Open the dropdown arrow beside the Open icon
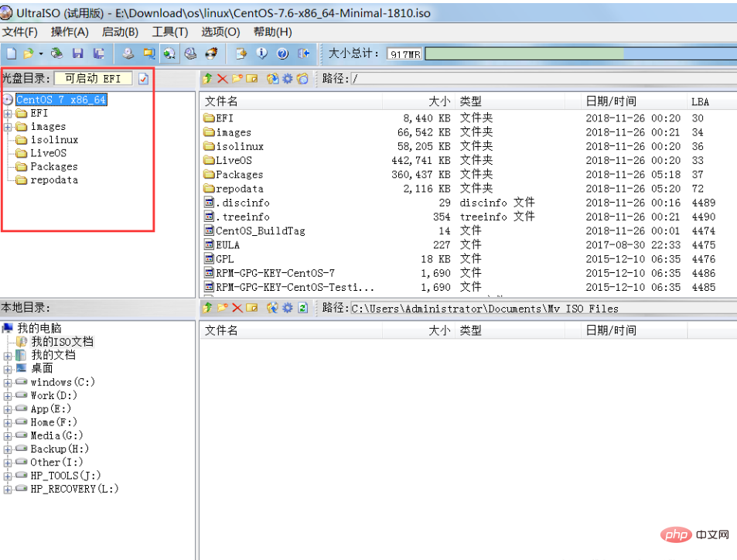The height and width of the screenshot is (560, 737). pos(41,54)
